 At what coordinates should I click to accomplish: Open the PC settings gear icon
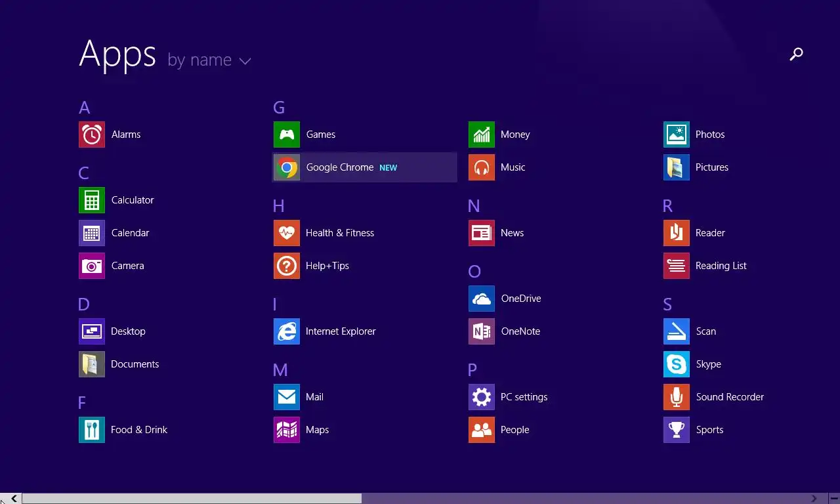coord(482,397)
